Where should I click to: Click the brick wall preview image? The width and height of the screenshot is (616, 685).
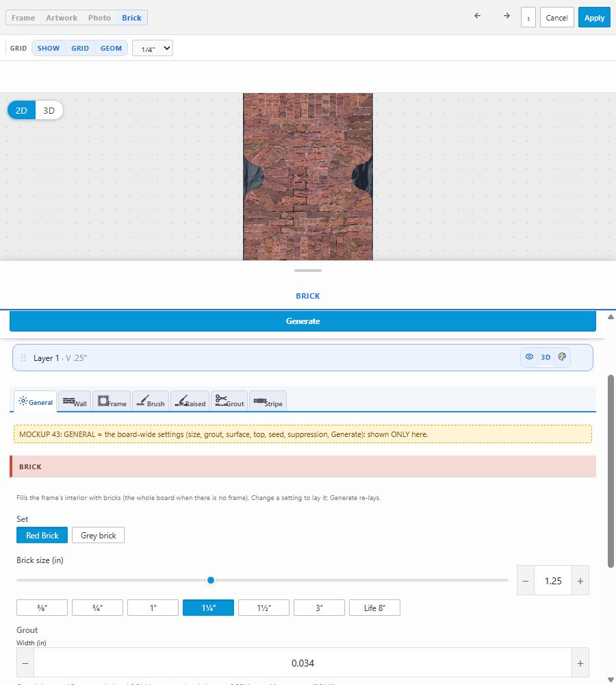point(308,177)
